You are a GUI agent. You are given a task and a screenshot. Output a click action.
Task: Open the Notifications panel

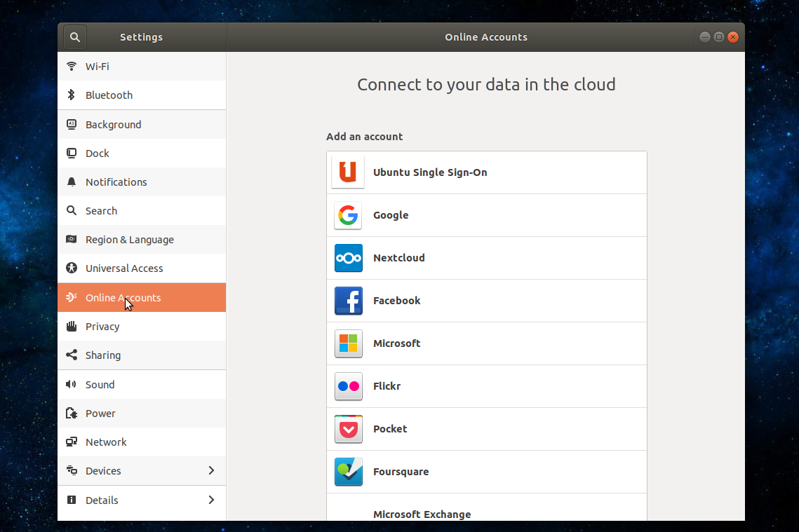point(142,182)
